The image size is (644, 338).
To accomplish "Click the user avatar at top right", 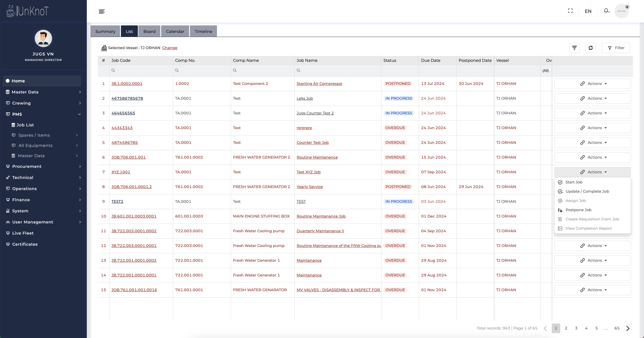I will coord(621,11).
